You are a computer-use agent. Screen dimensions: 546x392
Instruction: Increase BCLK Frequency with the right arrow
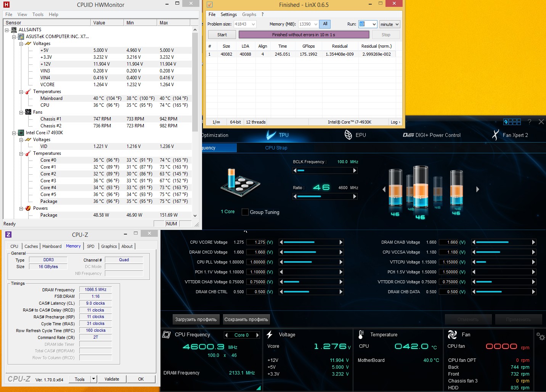355,170
